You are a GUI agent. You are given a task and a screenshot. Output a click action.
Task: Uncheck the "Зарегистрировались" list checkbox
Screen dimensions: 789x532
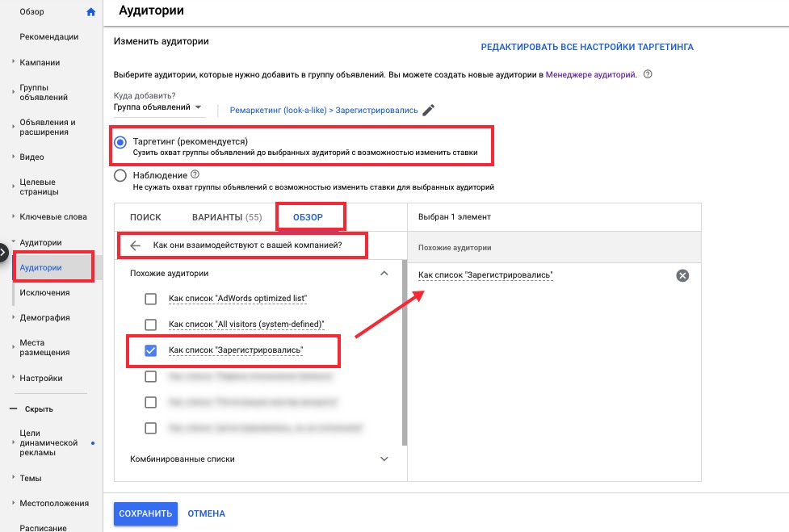pos(150,350)
